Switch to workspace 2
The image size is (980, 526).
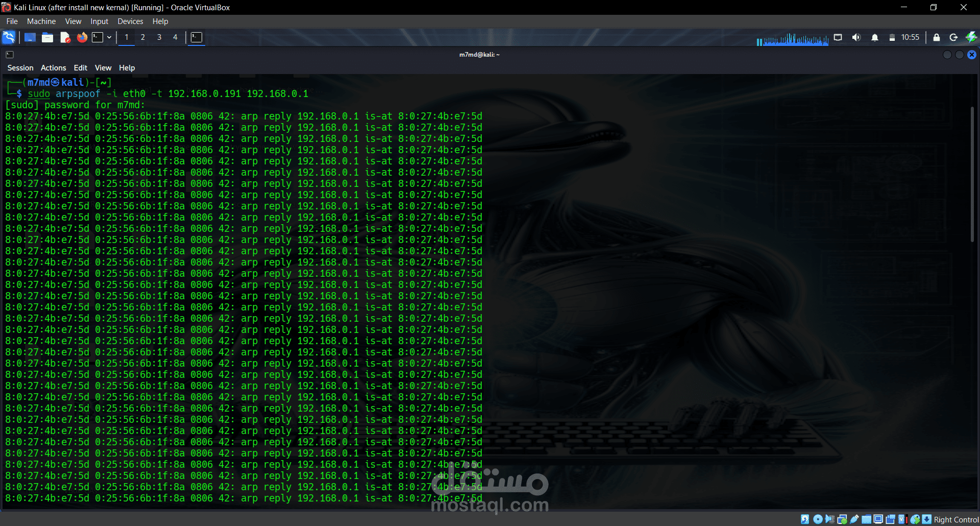[143, 37]
